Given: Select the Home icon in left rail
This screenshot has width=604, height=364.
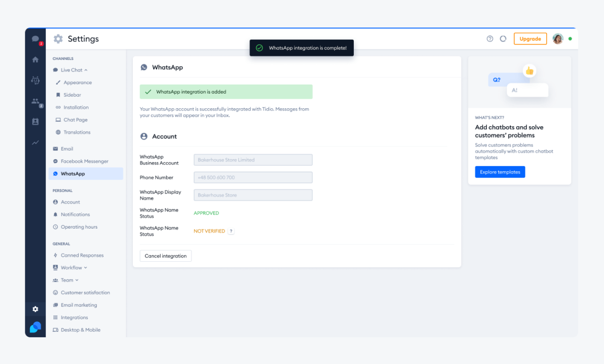Looking at the screenshot, I should click(35, 59).
